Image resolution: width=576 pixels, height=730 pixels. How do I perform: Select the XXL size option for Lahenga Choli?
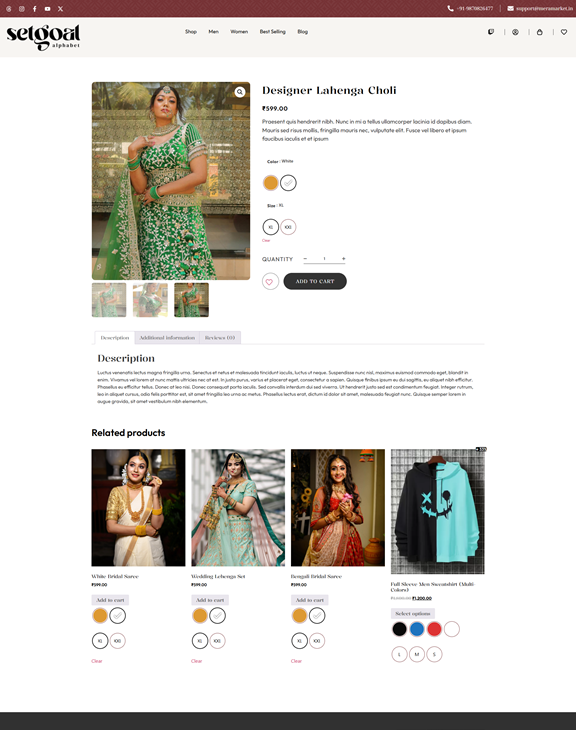point(288,227)
